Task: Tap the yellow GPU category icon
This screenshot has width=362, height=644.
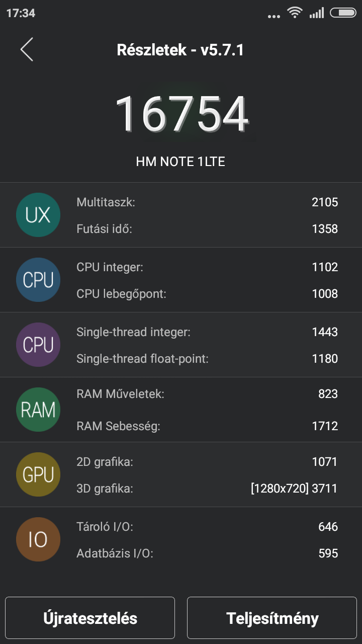Action: 38,474
